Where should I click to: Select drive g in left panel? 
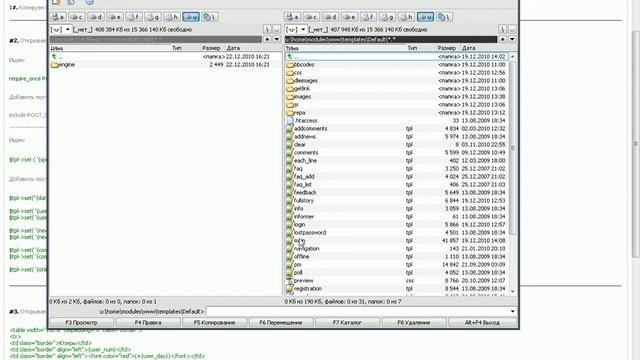point(153,17)
